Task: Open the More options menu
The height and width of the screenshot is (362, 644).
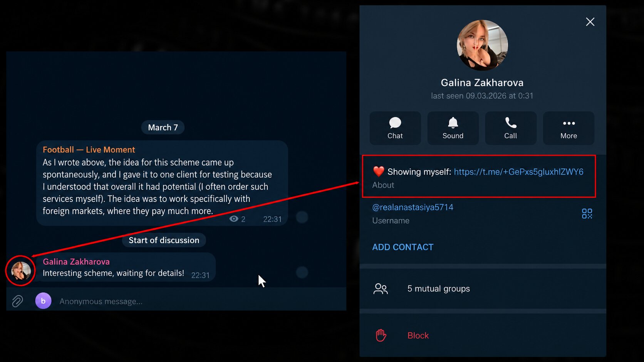Action: coord(569,128)
